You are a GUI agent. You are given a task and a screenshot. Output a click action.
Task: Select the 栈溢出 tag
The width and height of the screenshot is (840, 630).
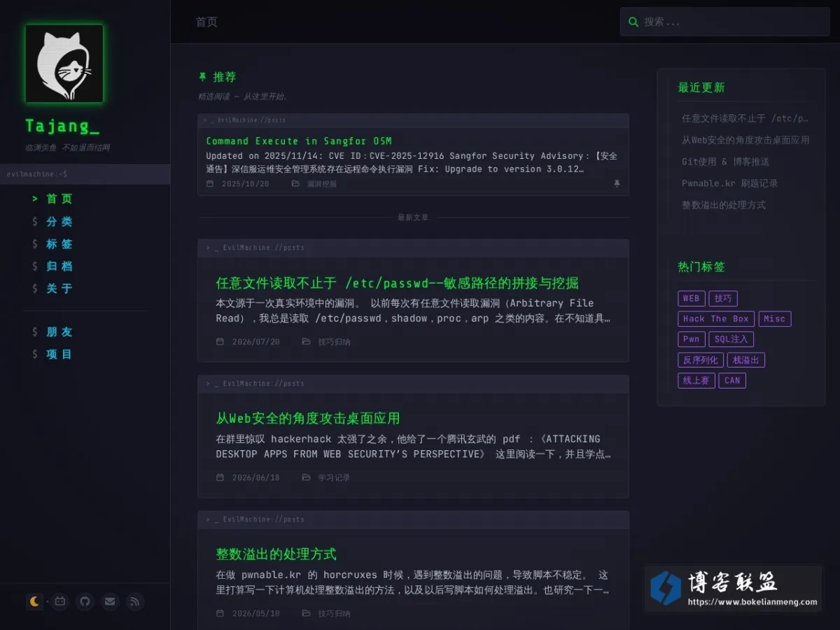pyautogui.click(x=746, y=360)
